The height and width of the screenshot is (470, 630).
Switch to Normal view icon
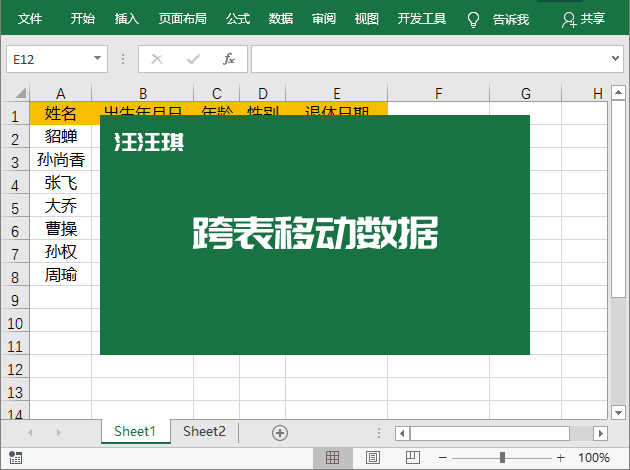coord(332,458)
